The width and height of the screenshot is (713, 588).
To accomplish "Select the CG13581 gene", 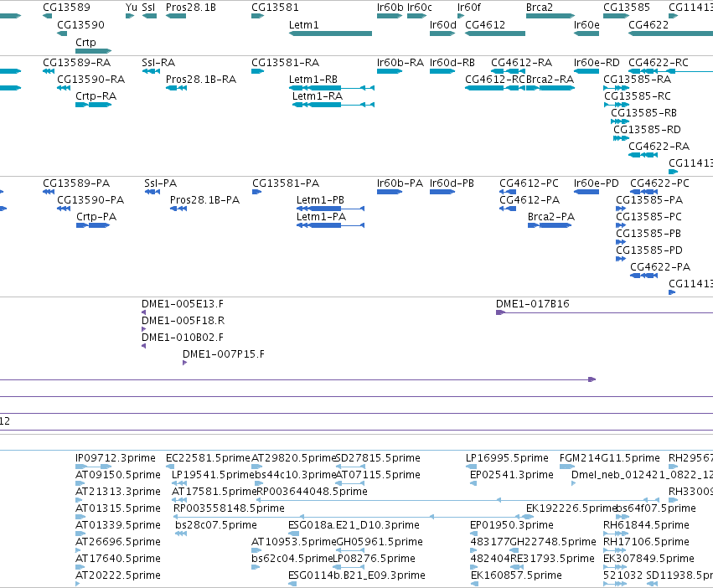I will 257,16.
